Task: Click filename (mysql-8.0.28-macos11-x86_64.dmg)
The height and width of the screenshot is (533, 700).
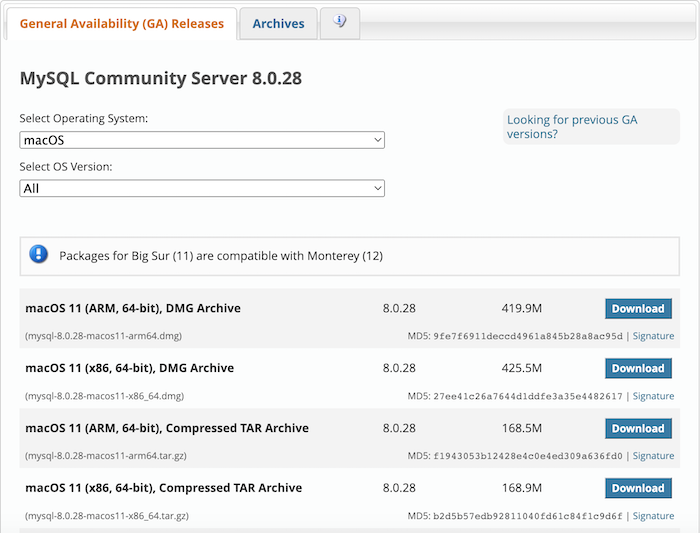Action: [104, 396]
